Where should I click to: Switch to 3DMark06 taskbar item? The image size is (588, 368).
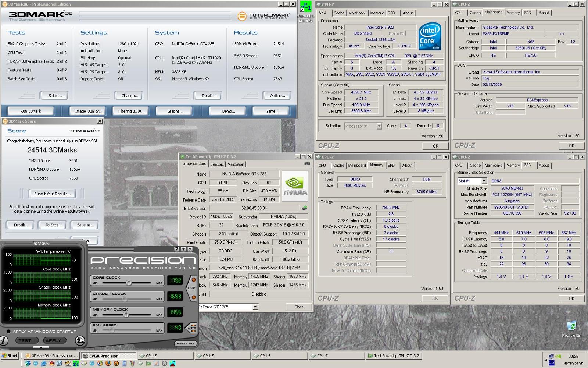[51, 356]
